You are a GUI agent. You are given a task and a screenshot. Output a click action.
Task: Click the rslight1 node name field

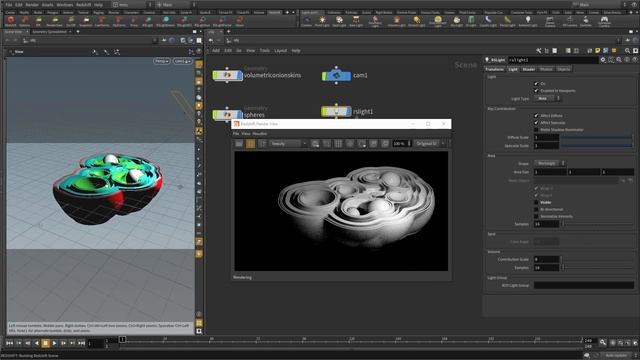click(553, 60)
